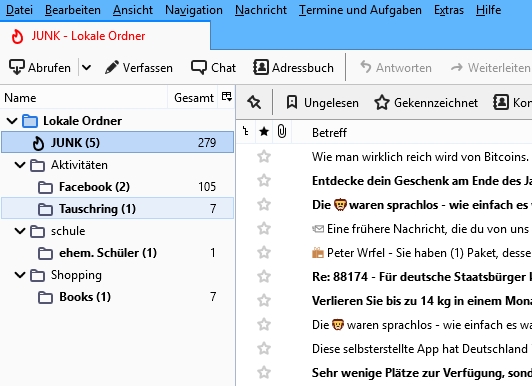Viewport: 532px width, 386px height.
Task: Star the Diese selbsterstellte App message
Action: pos(264,349)
